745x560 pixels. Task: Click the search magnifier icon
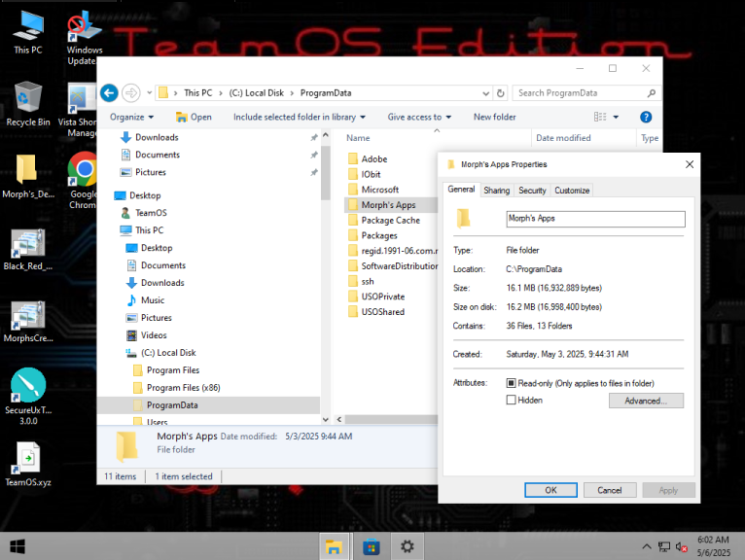point(651,93)
